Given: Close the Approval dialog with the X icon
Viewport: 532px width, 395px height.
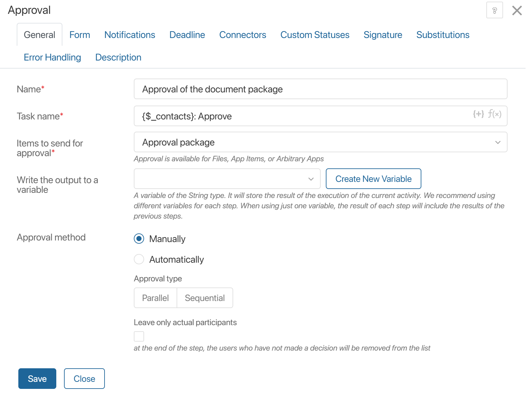Looking at the screenshot, I should click(x=517, y=10).
